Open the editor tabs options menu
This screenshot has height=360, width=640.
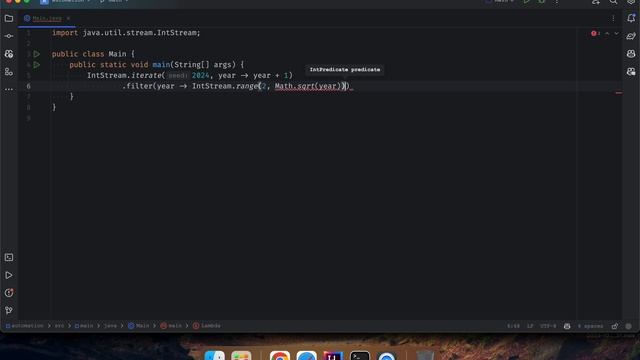click(x=613, y=18)
